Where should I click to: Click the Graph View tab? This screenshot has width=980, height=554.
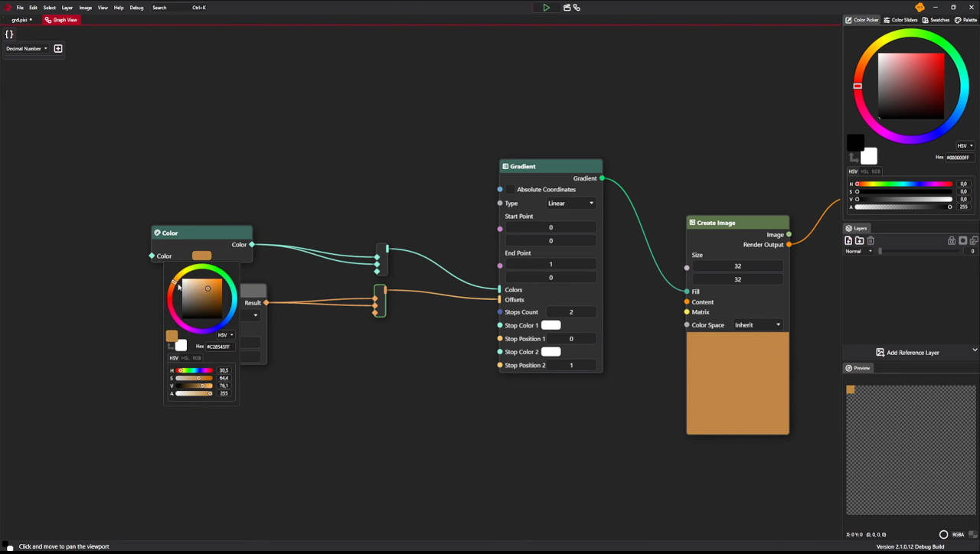tap(61, 20)
